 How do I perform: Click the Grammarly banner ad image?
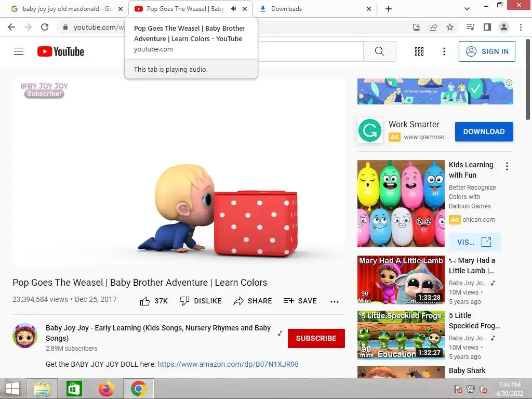435,91
